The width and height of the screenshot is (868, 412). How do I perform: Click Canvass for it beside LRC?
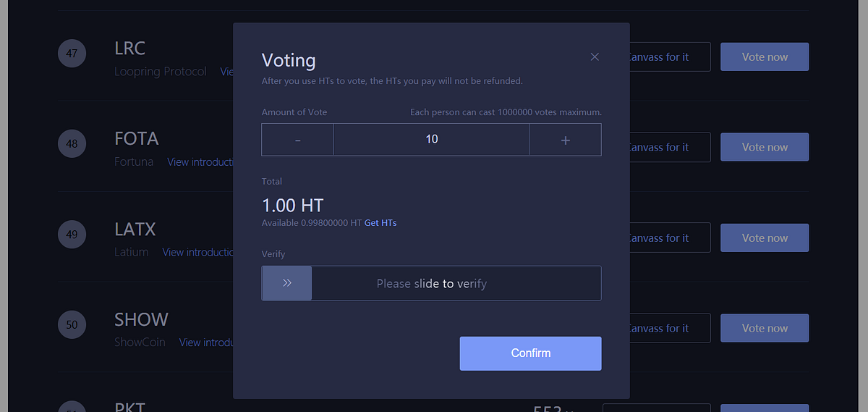click(x=670, y=57)
